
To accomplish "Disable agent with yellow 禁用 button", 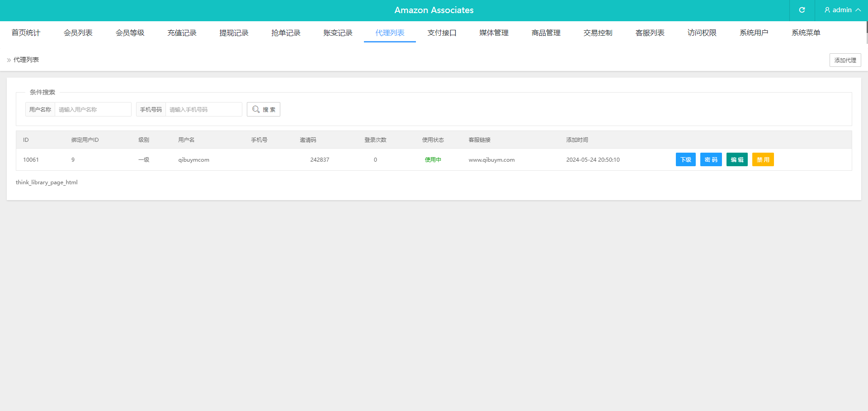I will coord(763,159).
